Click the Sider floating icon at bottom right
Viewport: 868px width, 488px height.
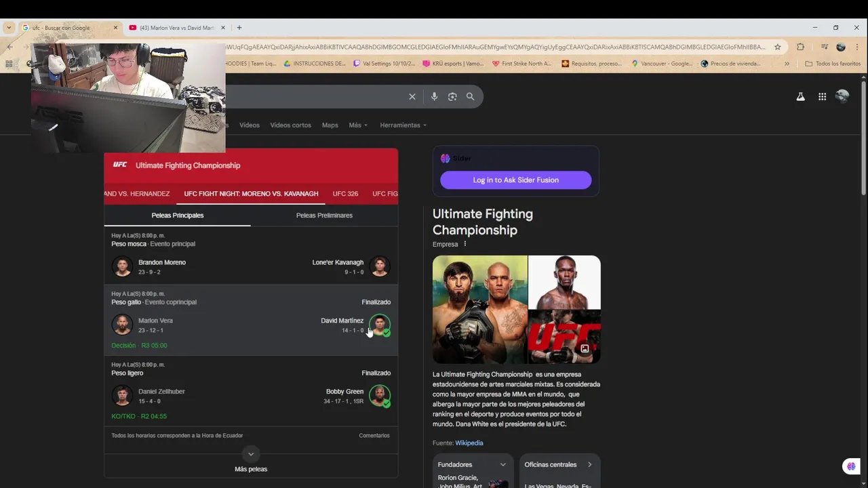point(851,466)
